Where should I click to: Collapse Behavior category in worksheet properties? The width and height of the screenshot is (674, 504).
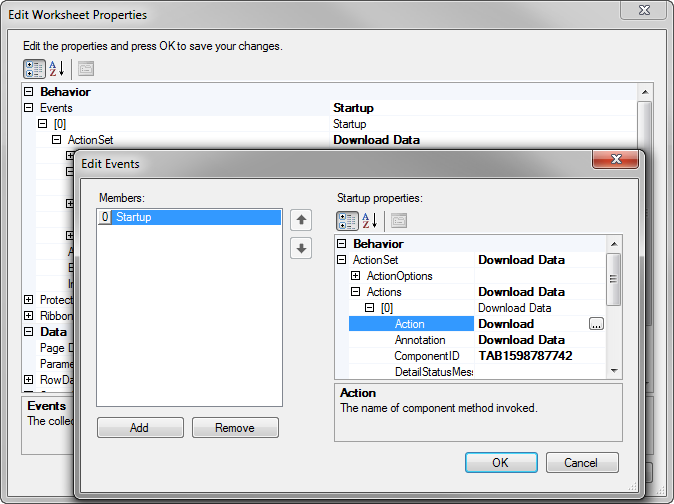(29, 92)
